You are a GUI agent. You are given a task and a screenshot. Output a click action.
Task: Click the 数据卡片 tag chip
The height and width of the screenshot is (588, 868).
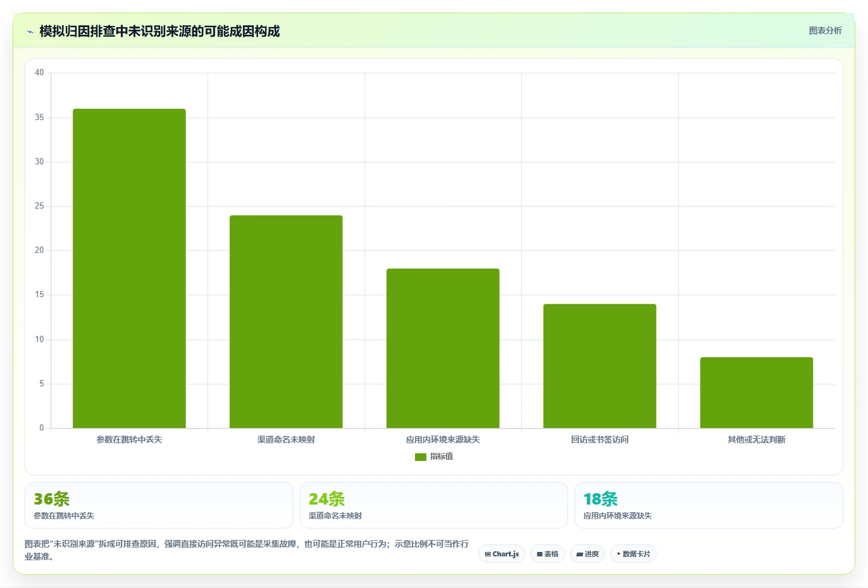pyautogui.click(x=633, y=554)
